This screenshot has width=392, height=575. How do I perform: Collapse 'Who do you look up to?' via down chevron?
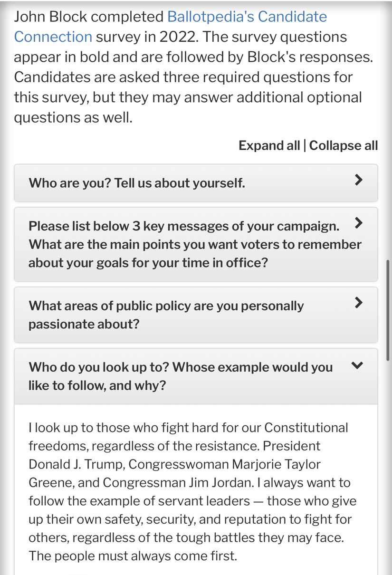tap(357, 365)
